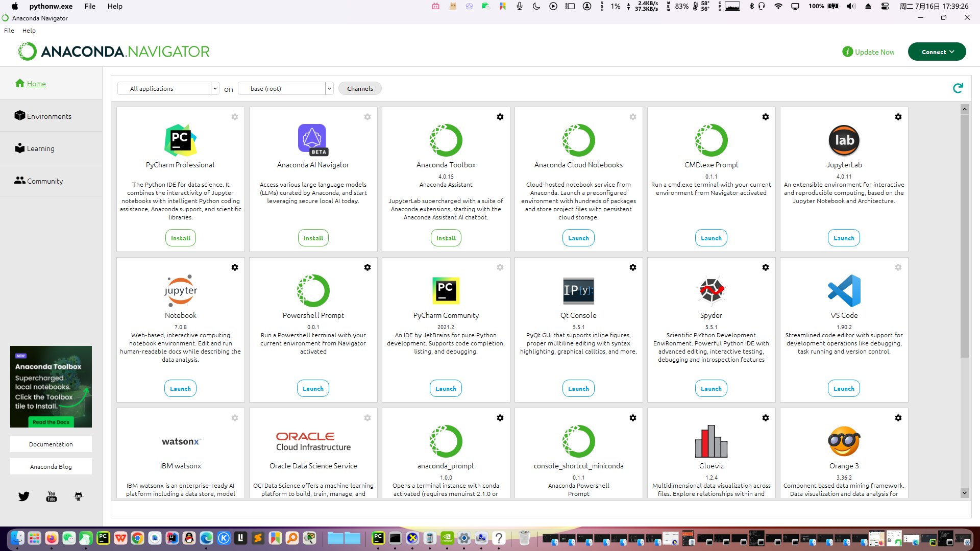
Task: Install PyCharm Professional
Action: click(181, 238)
